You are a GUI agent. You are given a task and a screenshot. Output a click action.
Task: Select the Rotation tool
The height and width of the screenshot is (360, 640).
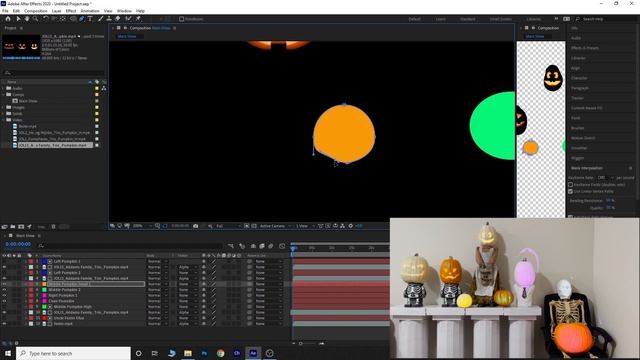coord(46,19)
